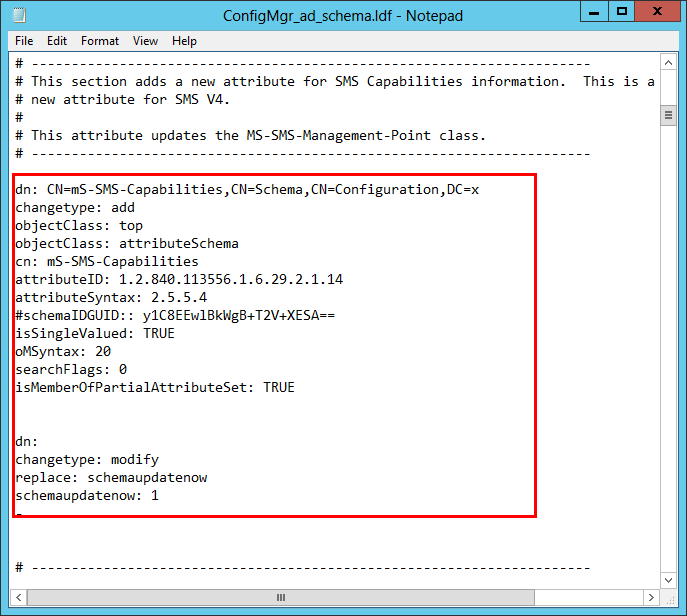Open the Edit menu
Viewport: 687px width, 616px height.
tap(57, 41)
